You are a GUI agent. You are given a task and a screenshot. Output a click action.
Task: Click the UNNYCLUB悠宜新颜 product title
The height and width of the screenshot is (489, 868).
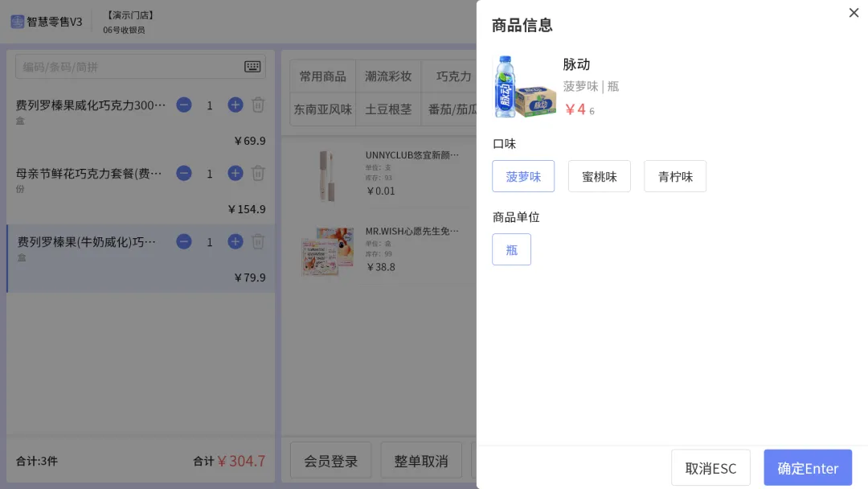pyautogui.click(x=411, y=155)
